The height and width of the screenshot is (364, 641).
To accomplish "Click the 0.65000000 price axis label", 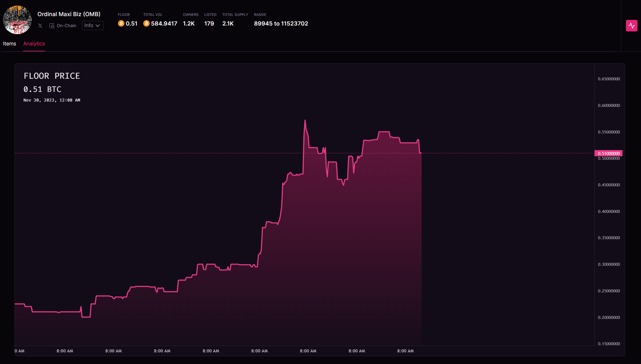I will pos(609,79).
